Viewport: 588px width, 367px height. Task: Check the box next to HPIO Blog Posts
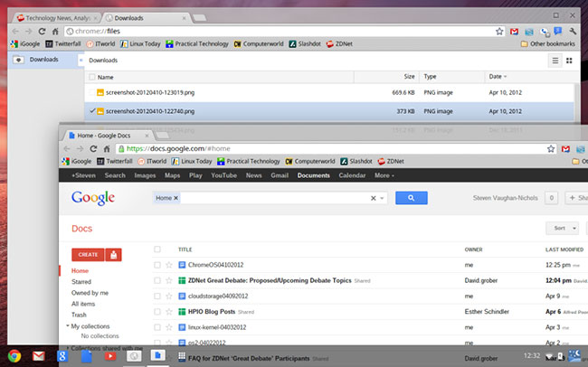157,310
